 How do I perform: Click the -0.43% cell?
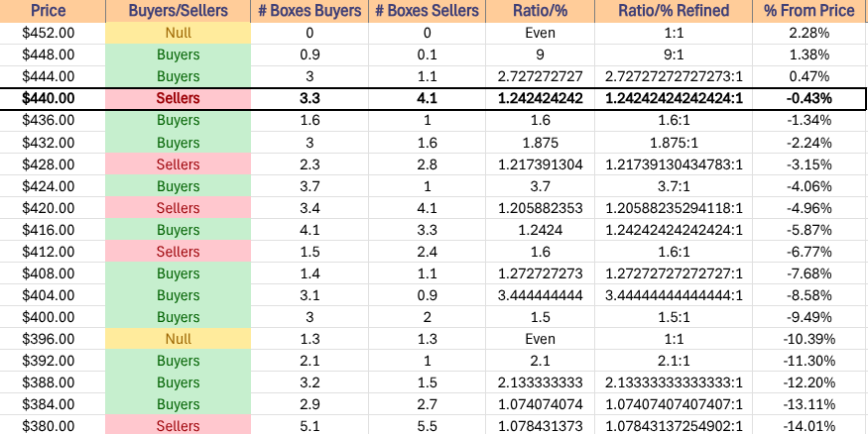point(809,99)
